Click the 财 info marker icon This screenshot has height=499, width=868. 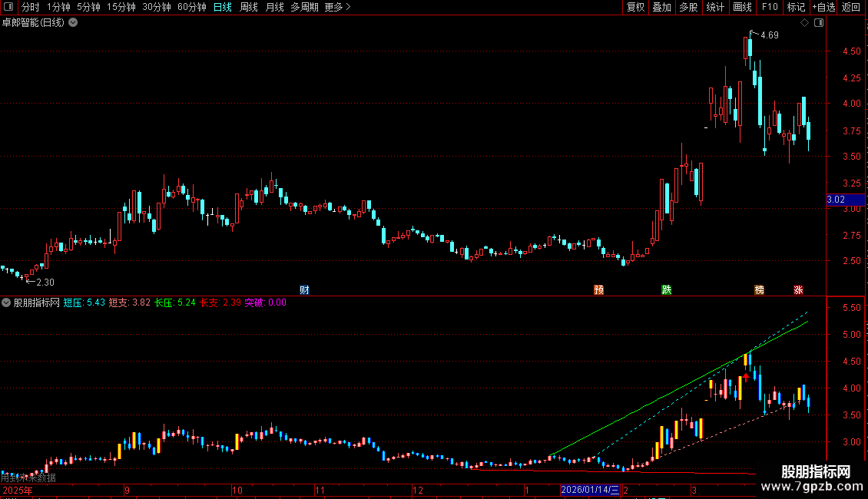tap(304, 290)
